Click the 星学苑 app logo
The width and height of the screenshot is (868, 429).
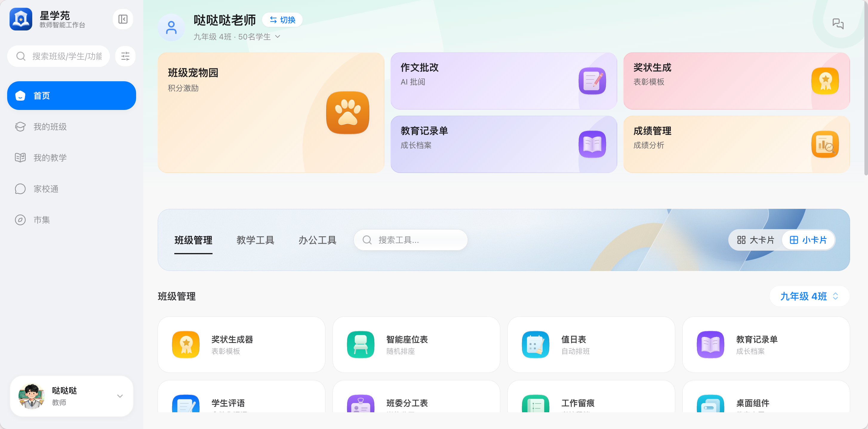pyautogui.click(x=21, y=19)
